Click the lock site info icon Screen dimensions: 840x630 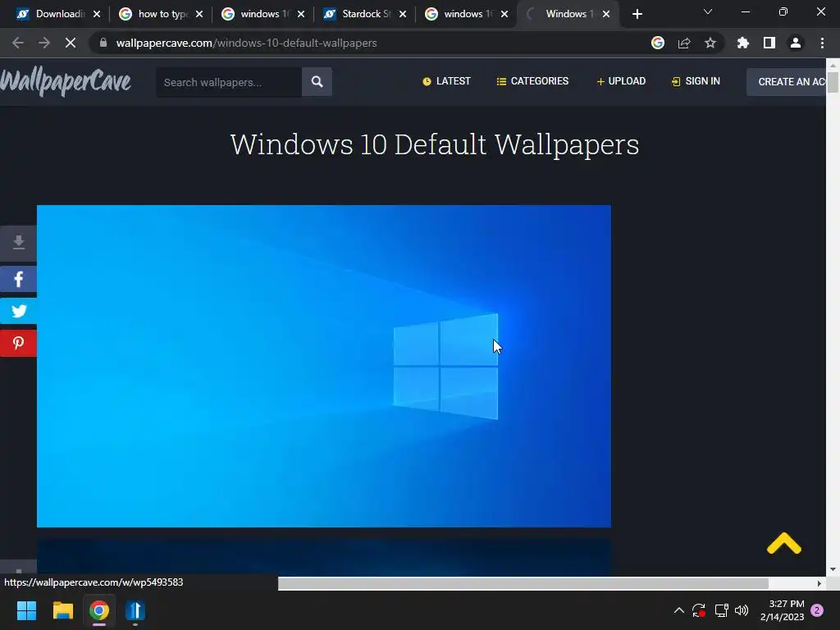103,43
